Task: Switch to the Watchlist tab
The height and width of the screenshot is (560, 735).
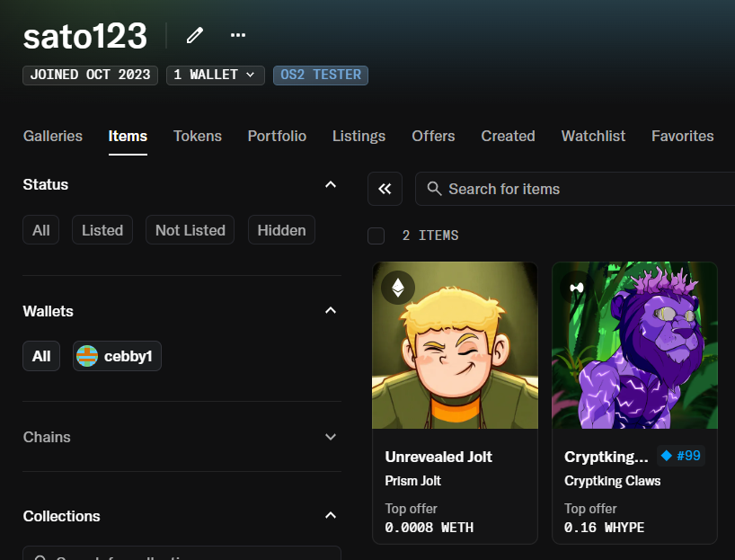Action: 593,136
